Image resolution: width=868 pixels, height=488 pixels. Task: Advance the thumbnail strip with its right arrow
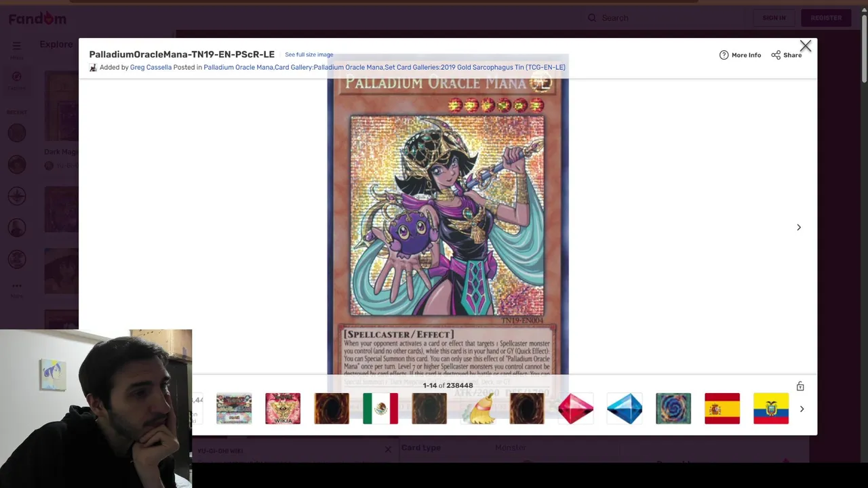click(x=802, y=409)
